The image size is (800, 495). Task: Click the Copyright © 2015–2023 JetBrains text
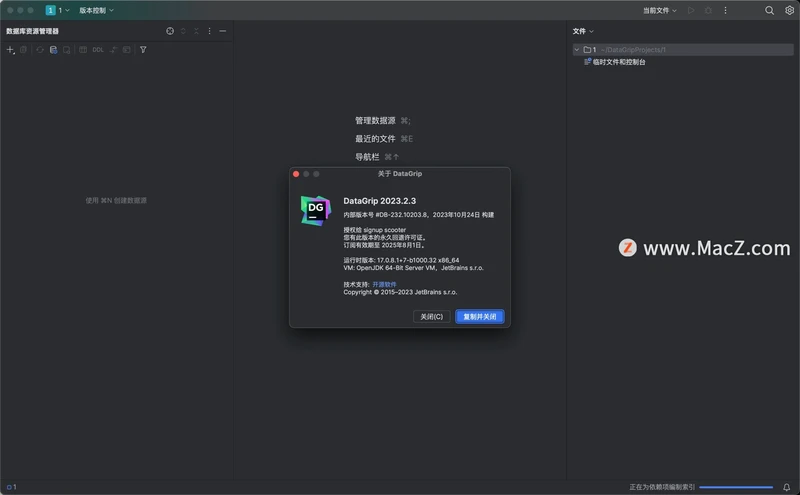pyautogui.click(x=400, y=292)
